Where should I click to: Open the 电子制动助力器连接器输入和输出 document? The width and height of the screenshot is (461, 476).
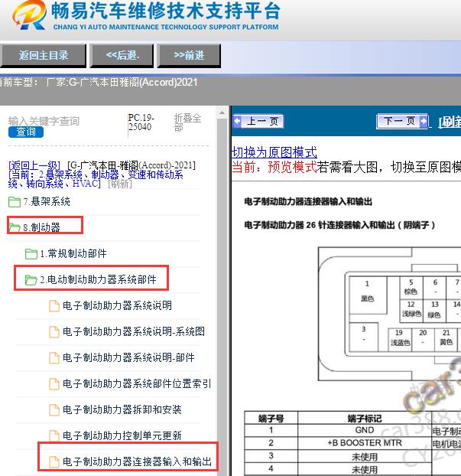[137, 461]
